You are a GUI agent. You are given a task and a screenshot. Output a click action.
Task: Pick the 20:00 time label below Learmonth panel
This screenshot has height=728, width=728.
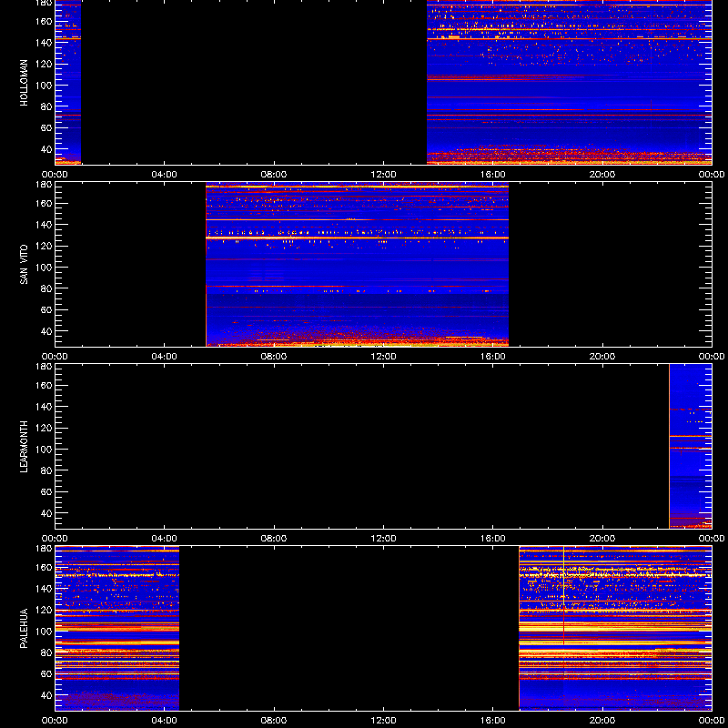click(x=602, y=539)
